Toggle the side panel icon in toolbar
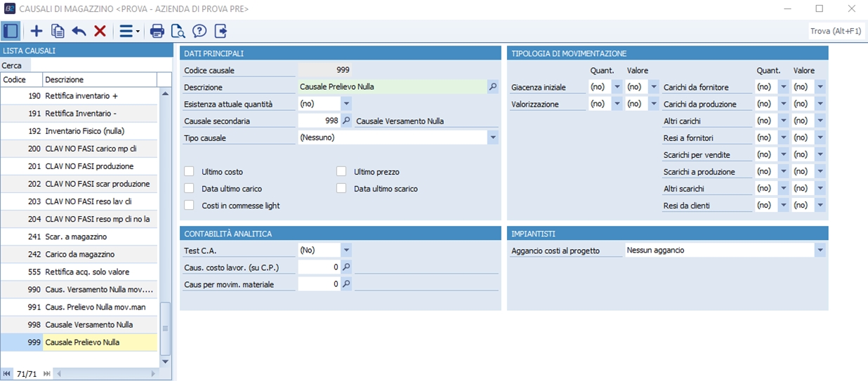The width and height of the screenshot is (868, 381). coord(11,31)
